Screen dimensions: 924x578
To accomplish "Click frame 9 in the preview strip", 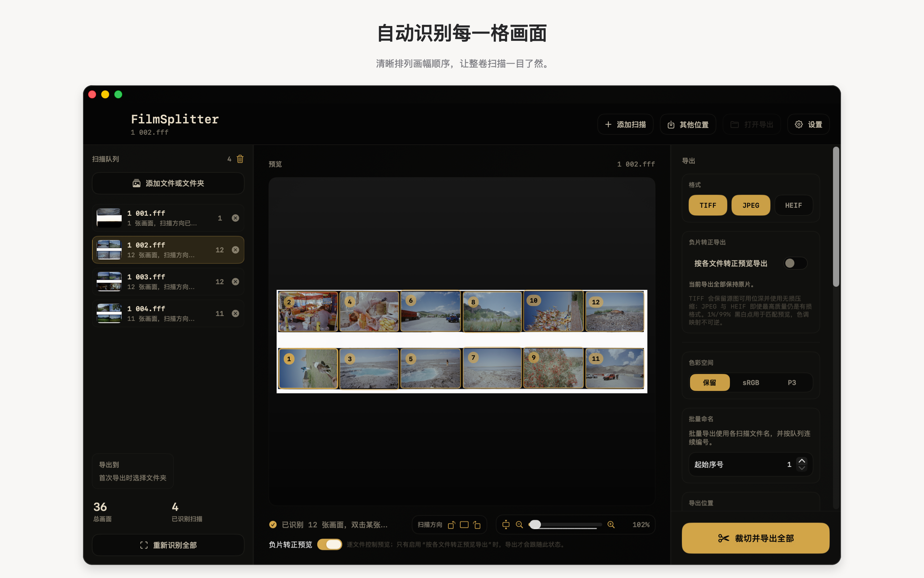I will [x=554, y=368].
